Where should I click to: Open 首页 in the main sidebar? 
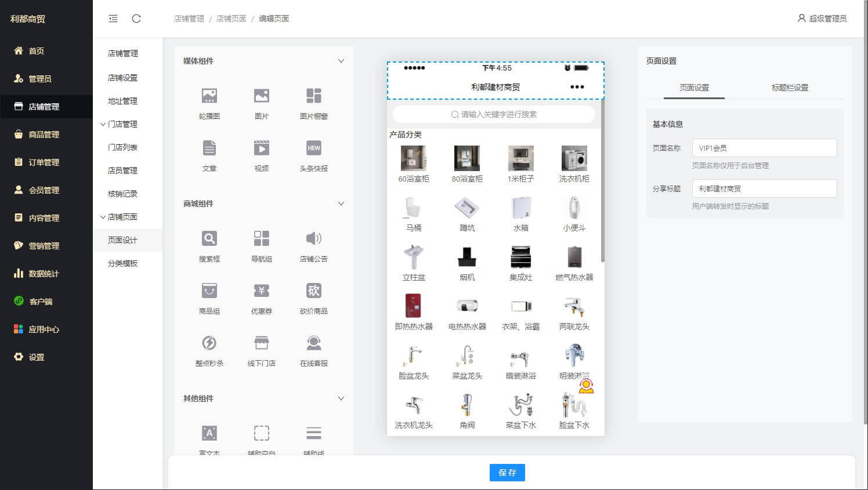46,51
